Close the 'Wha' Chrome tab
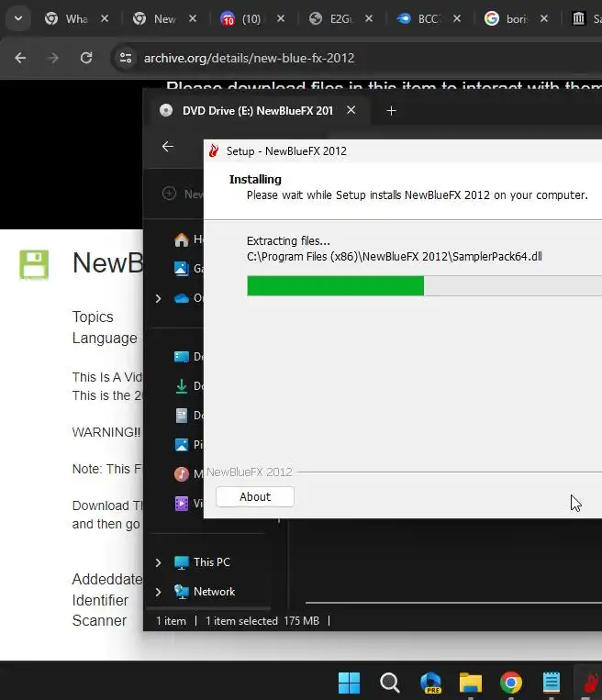Image resolution: width=602 pixels, height=700 pixels. [x=105, y=18]
